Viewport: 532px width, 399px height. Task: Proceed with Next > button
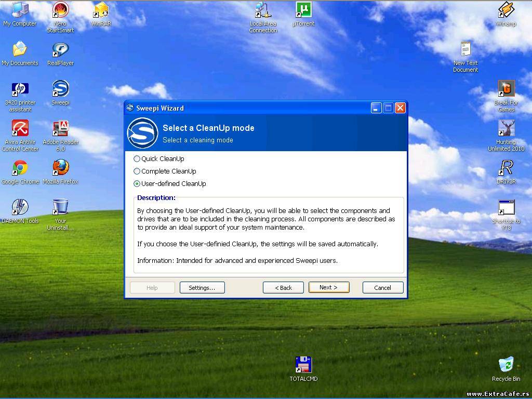pyautogui.click(x=329, y=287)
